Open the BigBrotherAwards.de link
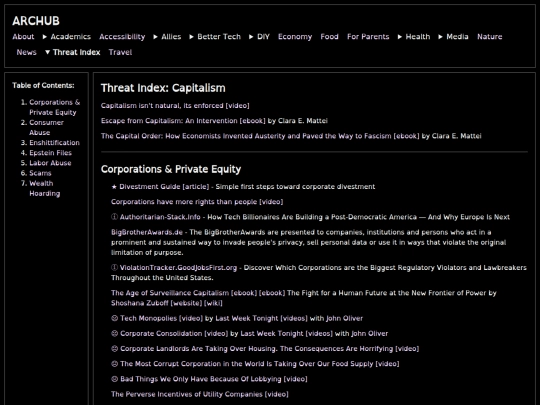 [147, 232]
